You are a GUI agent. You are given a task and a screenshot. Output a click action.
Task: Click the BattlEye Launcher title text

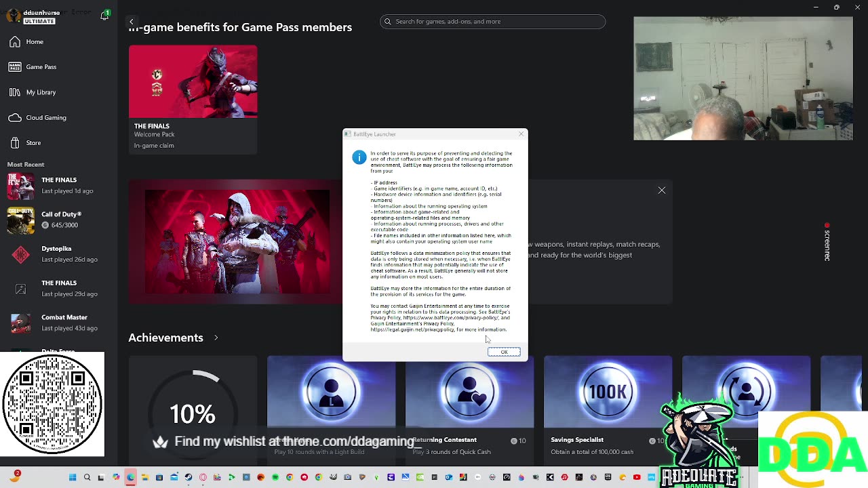click(x=374, y=134)
